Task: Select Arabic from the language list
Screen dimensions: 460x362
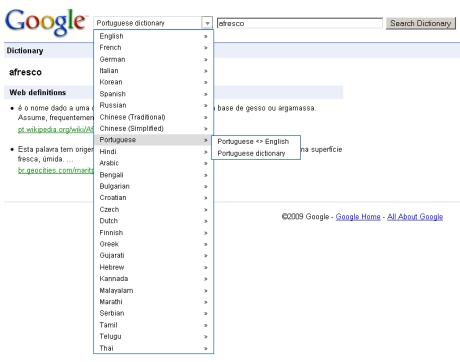Action: (153, 163)
